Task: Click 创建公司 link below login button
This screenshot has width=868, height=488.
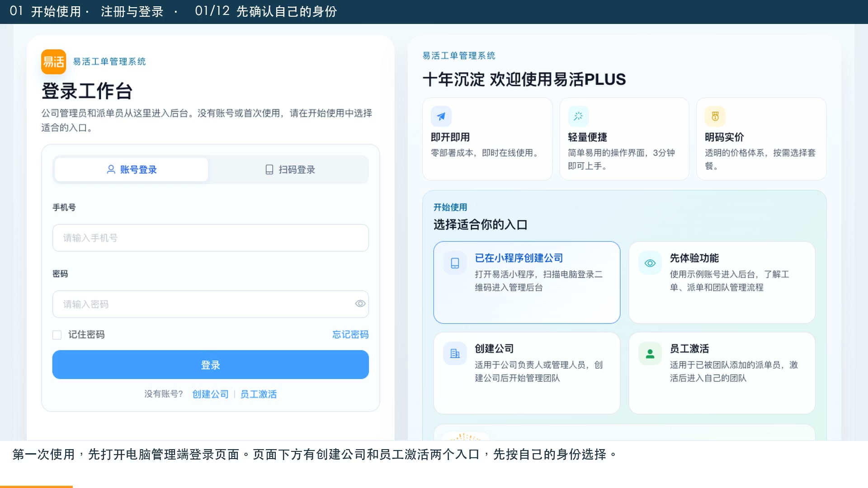Action: 211,394
